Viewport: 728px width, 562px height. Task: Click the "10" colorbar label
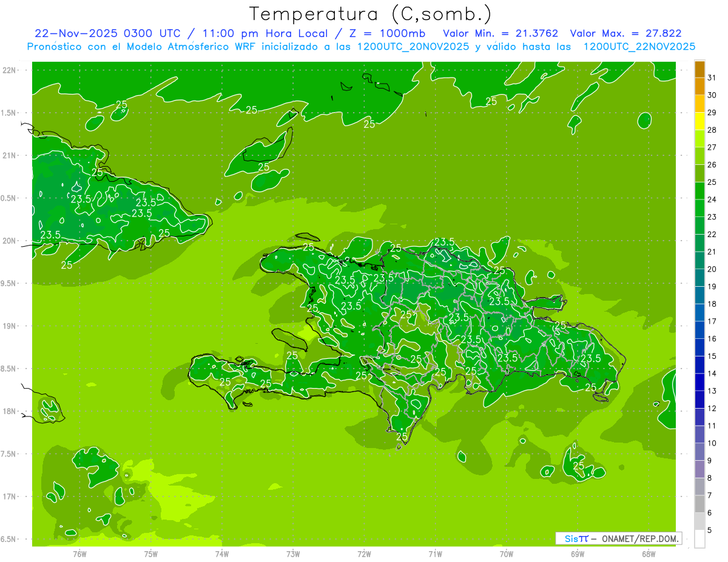click(712, 443)
